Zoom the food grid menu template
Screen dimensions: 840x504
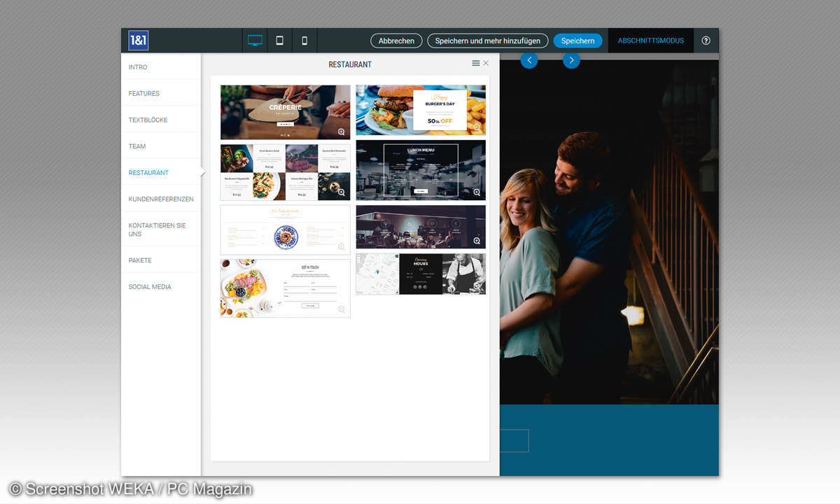(342, 192)
